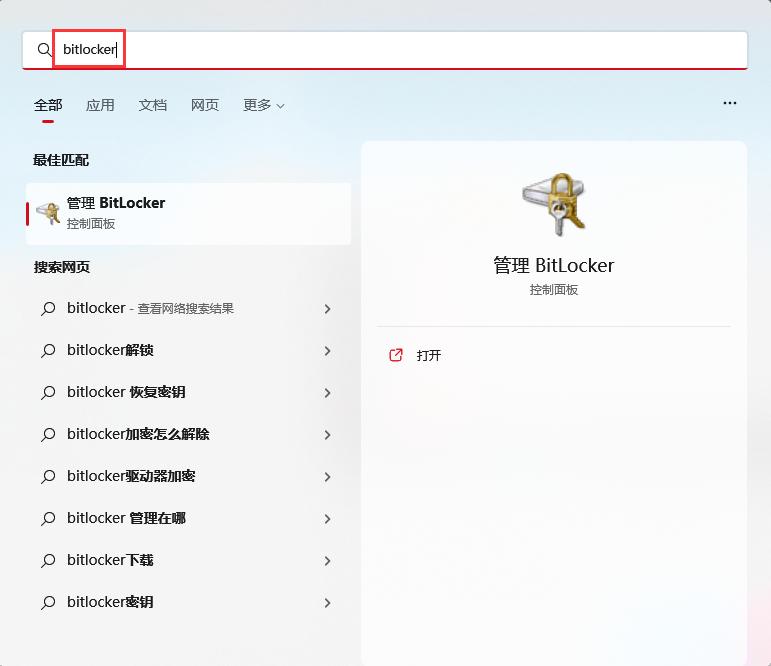Click the search magnifier icon in search box
This screenshot has height=666, width=771.
click(x=44, y=49)
